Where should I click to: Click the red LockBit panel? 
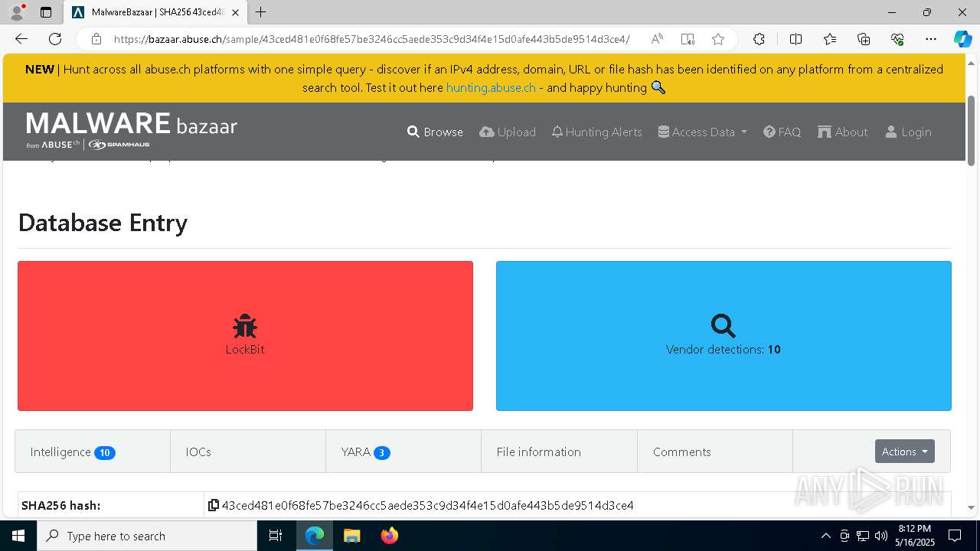[x=245, y=336]
